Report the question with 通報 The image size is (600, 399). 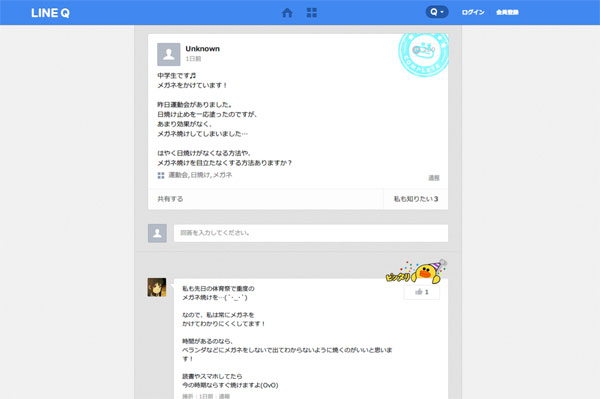pyautogui.click(x=434, y=178)
